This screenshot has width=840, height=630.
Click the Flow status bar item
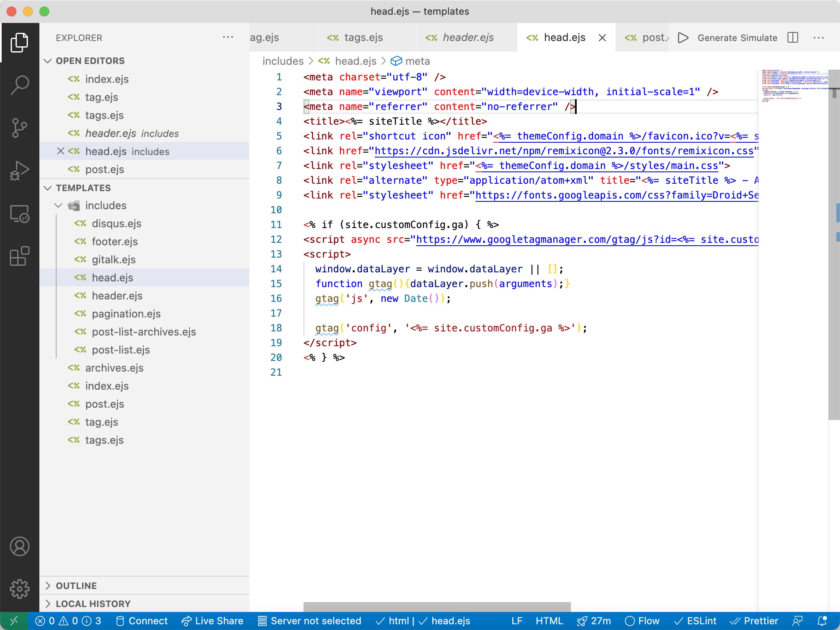pyautogui.click(x=642, y=621)
